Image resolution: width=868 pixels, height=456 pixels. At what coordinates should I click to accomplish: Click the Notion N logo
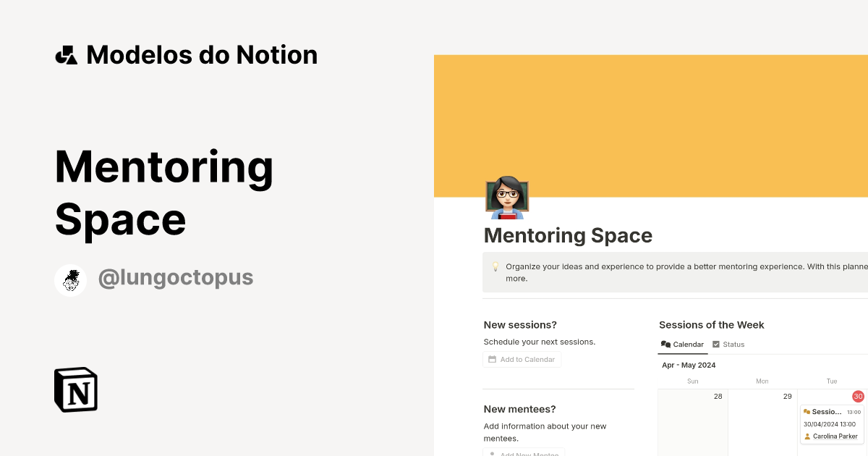pyautogui.click(x=75, y=389)
